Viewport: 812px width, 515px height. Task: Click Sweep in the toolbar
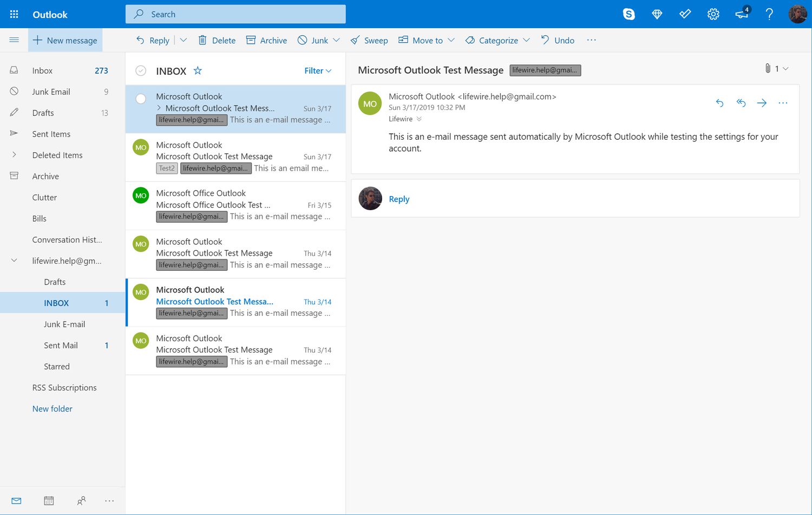pos(369,40)
